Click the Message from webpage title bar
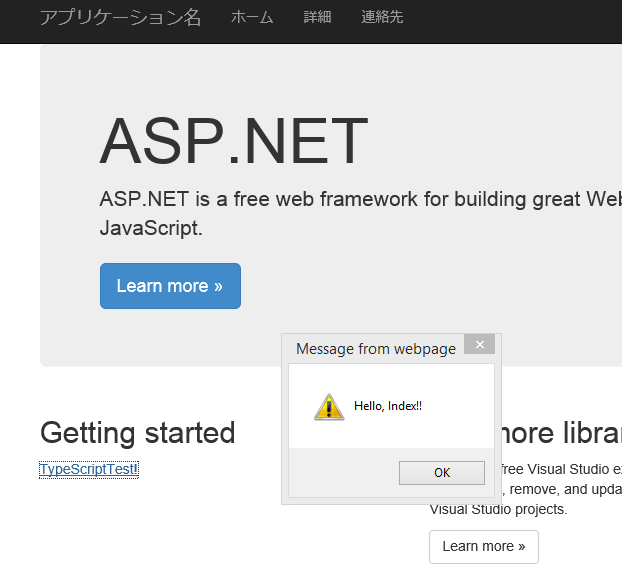 (376, 348)
